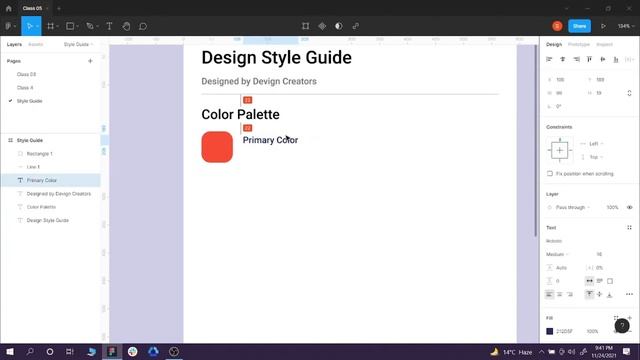Select the Hand tool
This screenshot has height=360, width=640.
[x=126, y=26]
